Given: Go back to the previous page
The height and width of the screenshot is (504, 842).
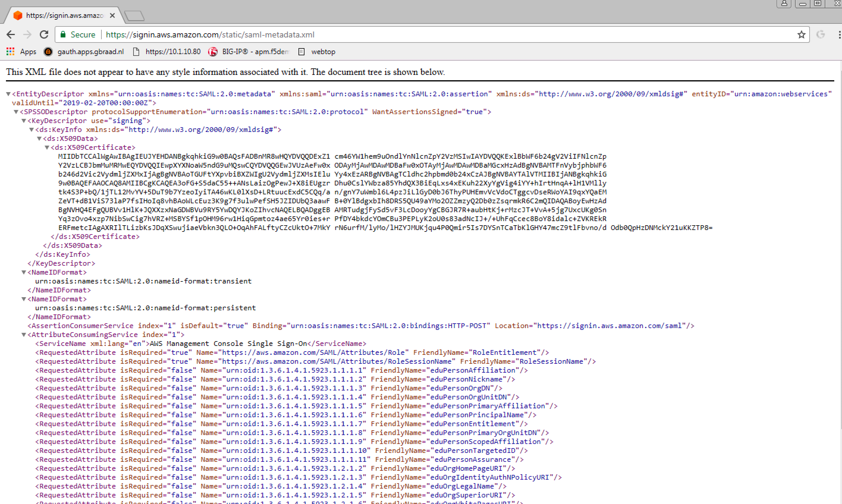Looking at the screenshot, I should point(11,35).
